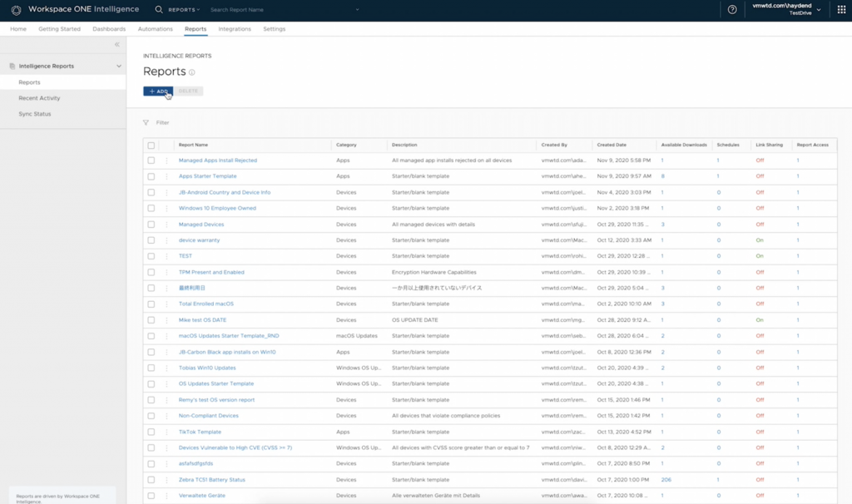Go to the Dashboards tab
852x504 pixels.
[x=109, y=29]
